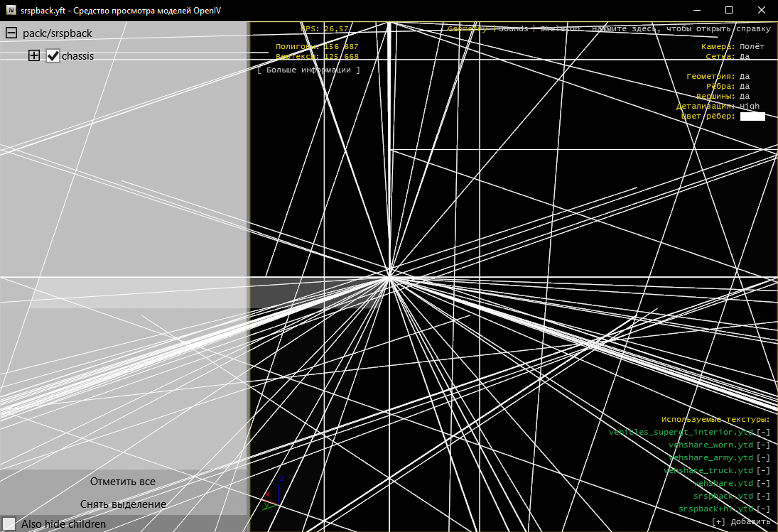Expand the chassis tree node
Viewport: 778px width, 532px height.
coord(34,56)
